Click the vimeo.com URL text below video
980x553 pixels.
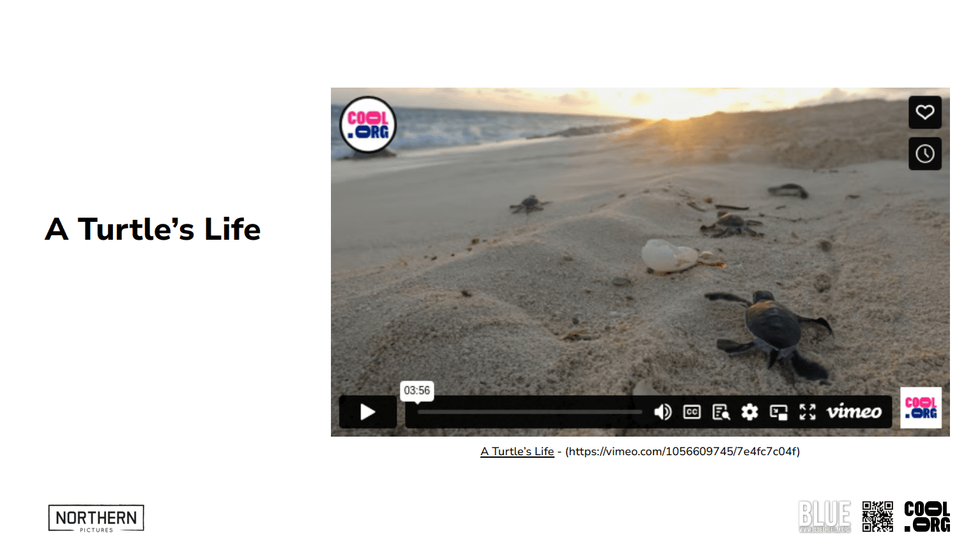point(682,451)
